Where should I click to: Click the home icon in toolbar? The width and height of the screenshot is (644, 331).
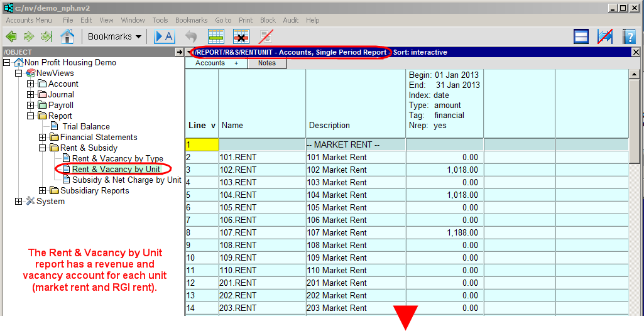click(67, 36)
